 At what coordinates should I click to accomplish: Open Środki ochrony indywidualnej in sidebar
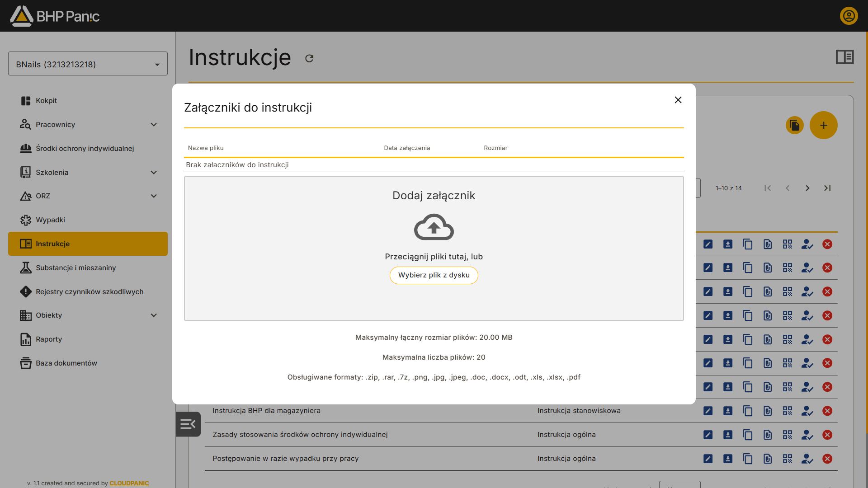pyautogui.click(x=88, y=149)
